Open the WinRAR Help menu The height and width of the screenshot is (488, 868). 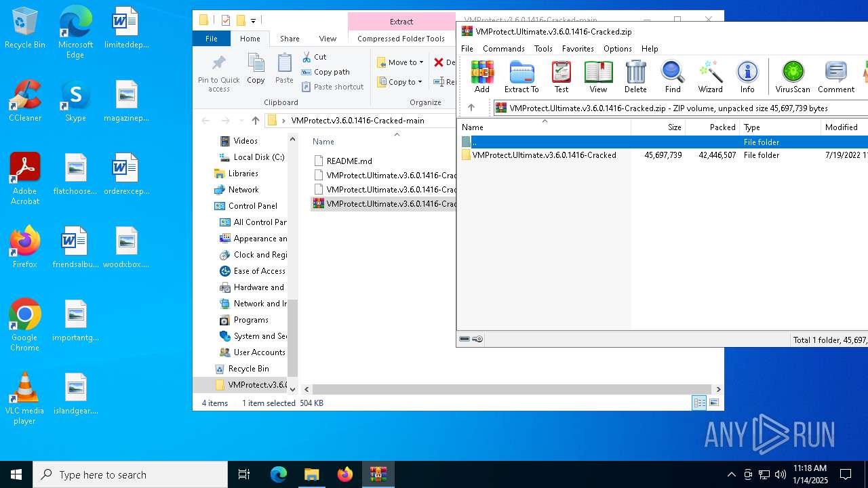650,49
